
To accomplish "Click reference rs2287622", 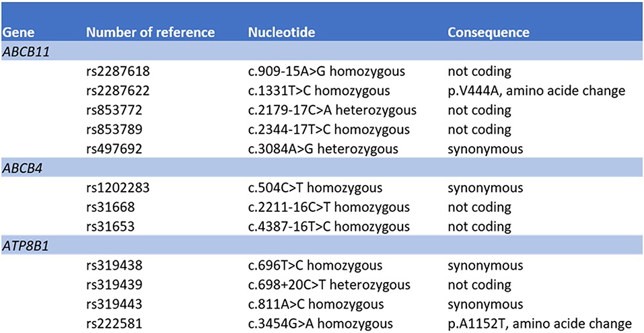I will point(116,91).
